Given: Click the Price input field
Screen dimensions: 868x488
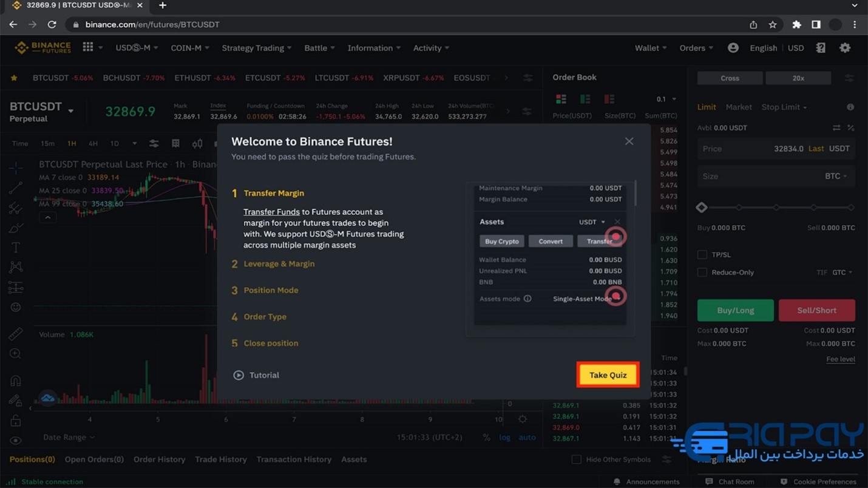Looking at the screenshot, I should pos(776,149).
